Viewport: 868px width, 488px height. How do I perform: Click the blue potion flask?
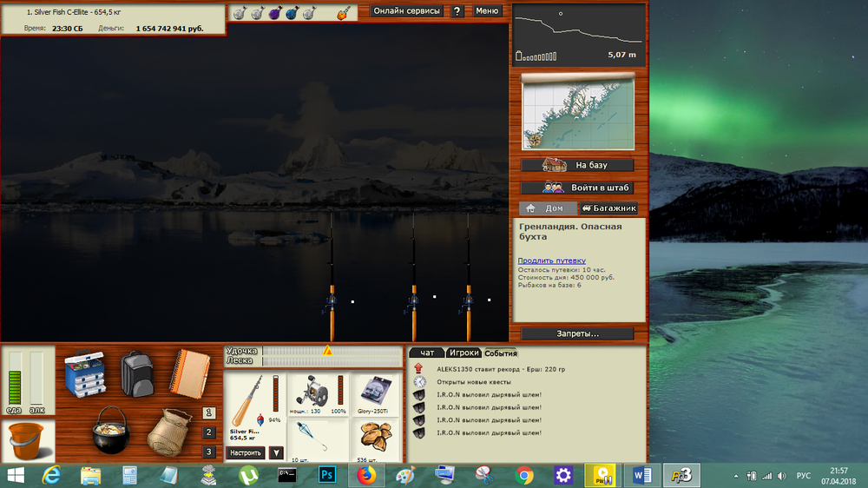point(293,13)
